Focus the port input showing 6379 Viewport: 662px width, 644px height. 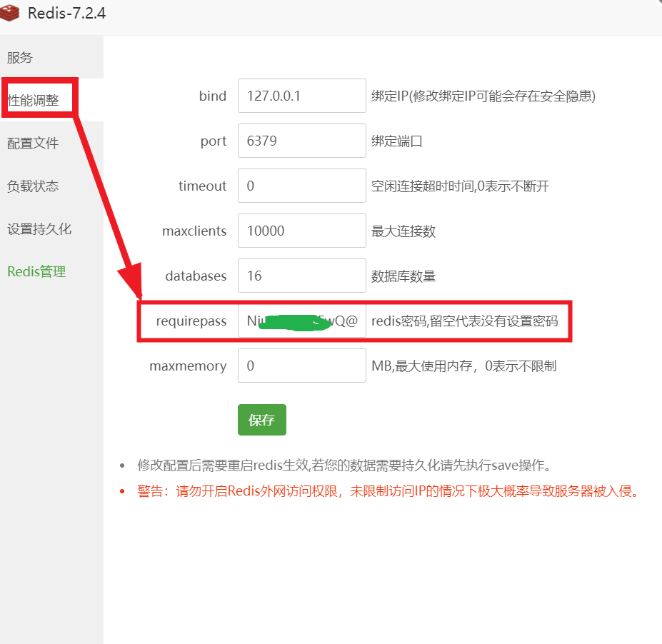[301, 141]
